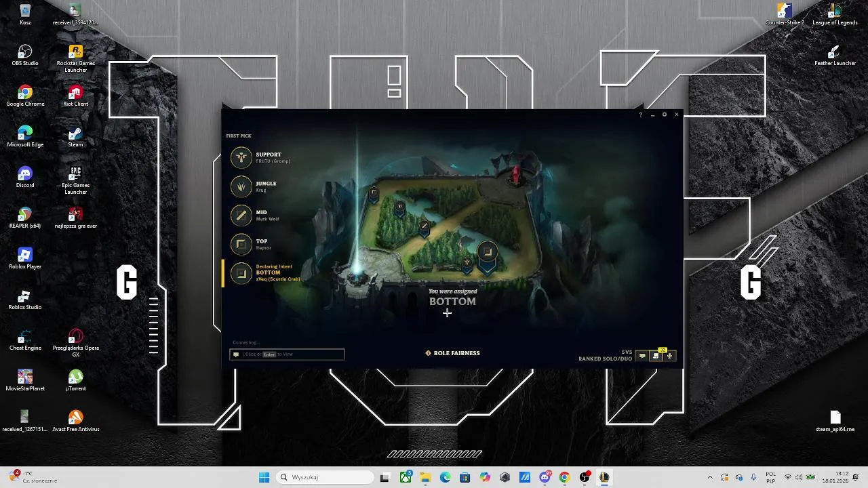Toggle the League client voice microphone button

670,356
